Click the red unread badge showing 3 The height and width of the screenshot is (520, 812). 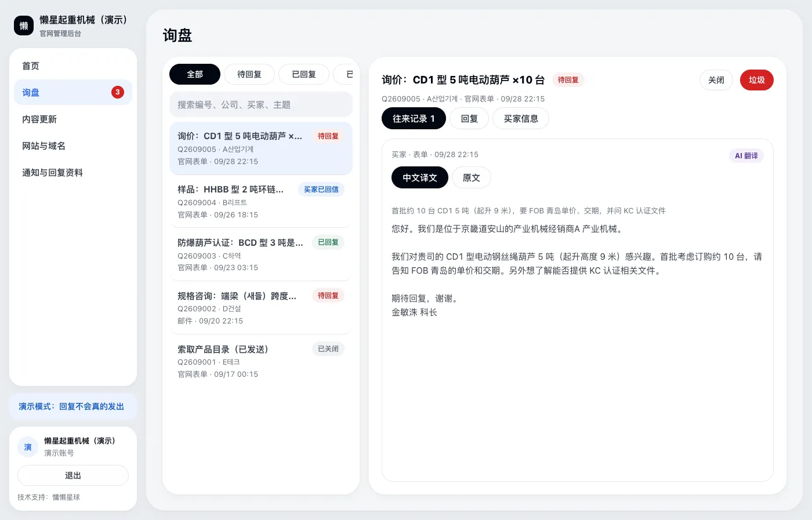[118, 92]
